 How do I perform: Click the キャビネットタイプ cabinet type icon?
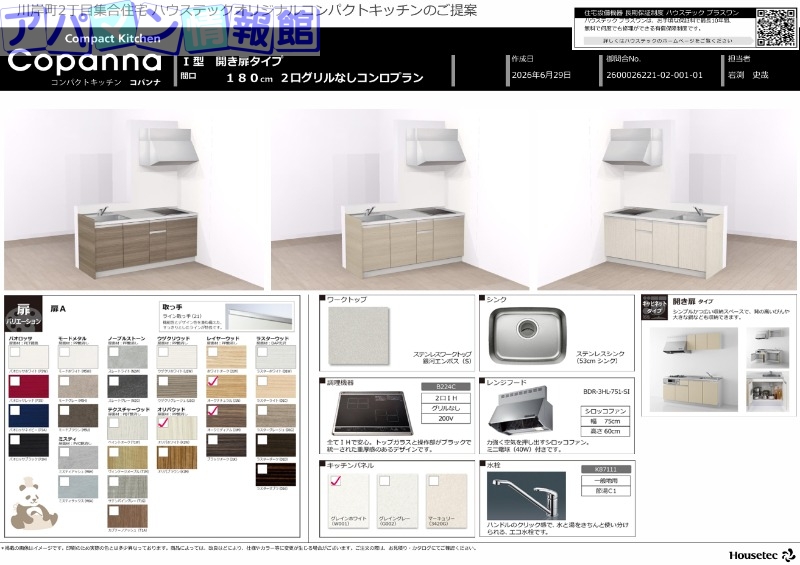coord(655,308)
